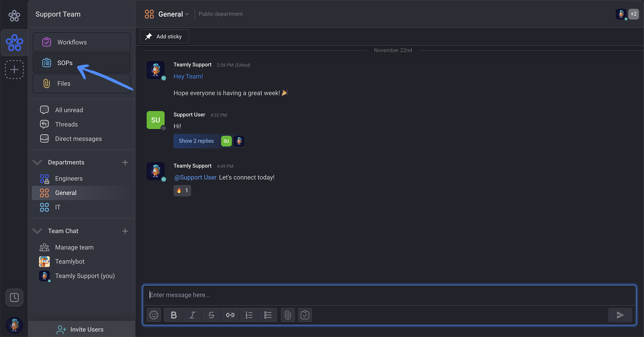
Task: Open the clock history icon in left rail
Action: [x=14, y=297]
